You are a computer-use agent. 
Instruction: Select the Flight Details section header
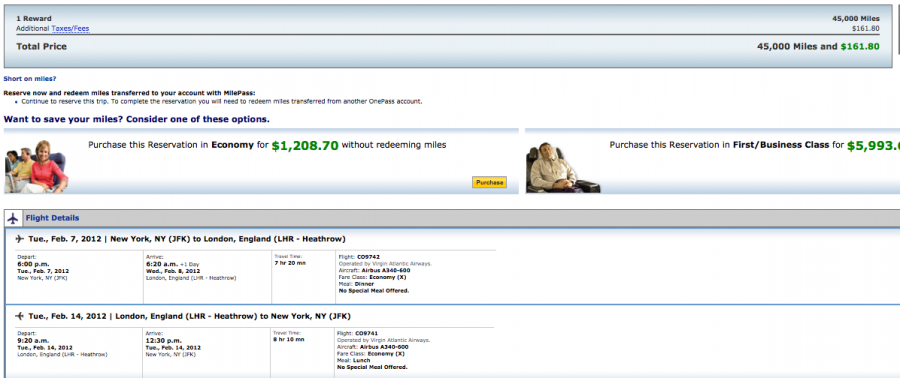[52, 218]
